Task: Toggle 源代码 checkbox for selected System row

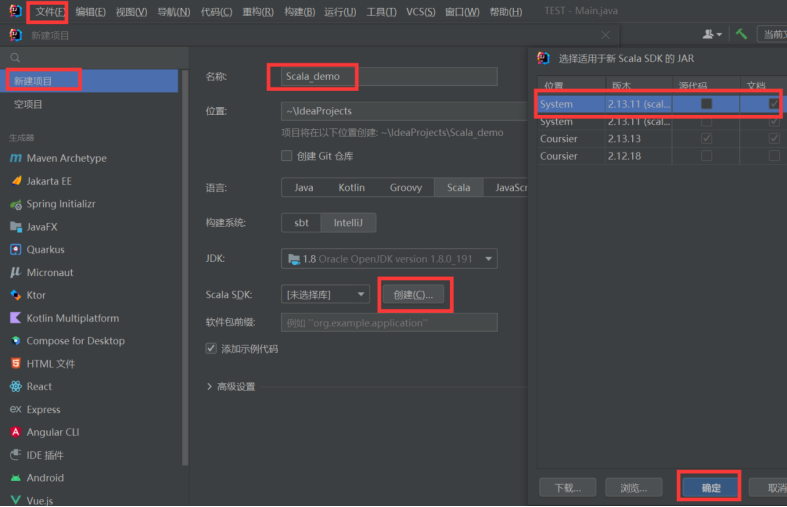Action: pos(707,104)
